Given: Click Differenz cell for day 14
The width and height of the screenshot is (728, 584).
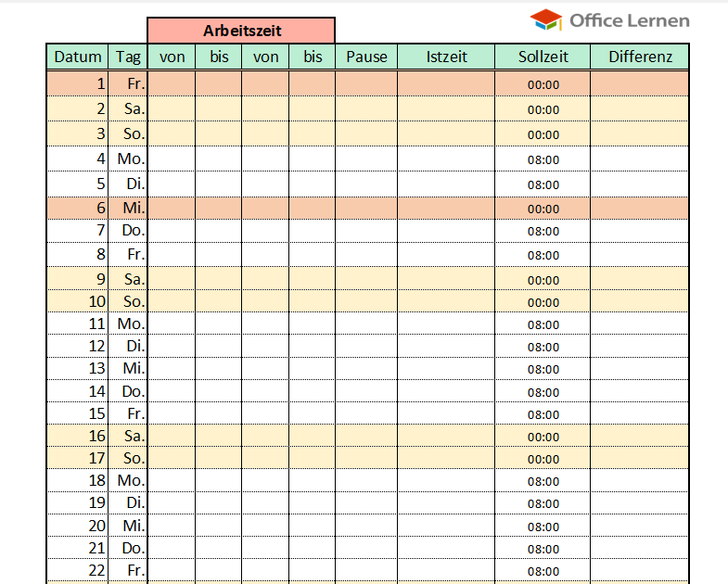Looking at the screenshot, I should point(640,391).
